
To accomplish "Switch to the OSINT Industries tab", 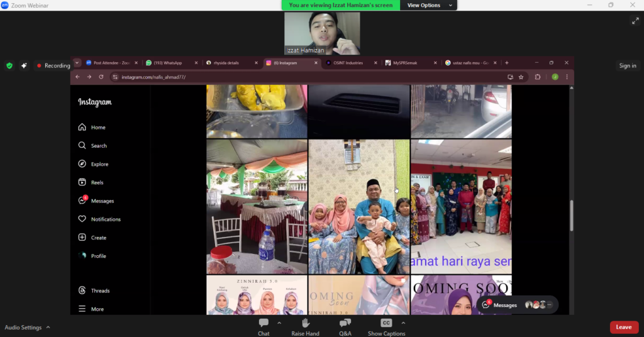I will point(348,63).
